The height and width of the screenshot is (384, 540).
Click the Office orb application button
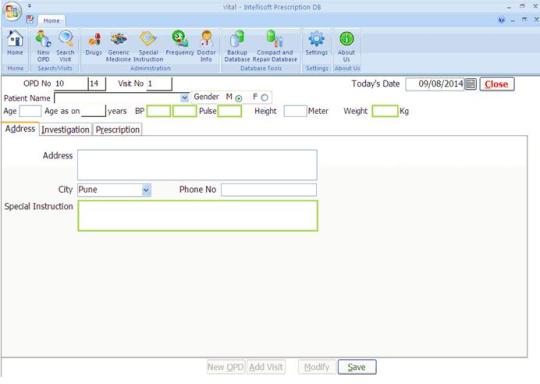[x=12, y=11]
